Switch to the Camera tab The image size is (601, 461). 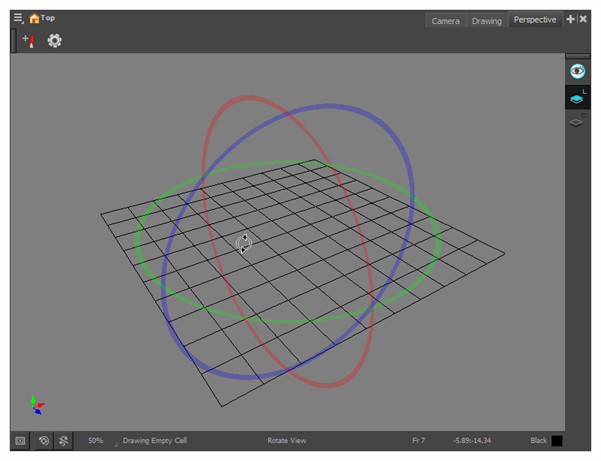[x=445, y=20]
